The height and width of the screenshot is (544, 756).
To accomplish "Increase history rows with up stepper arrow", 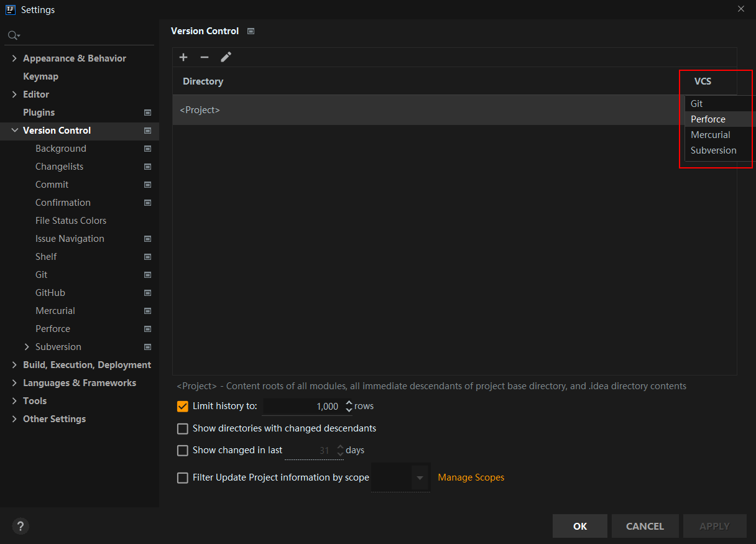I will click(349, 403).
